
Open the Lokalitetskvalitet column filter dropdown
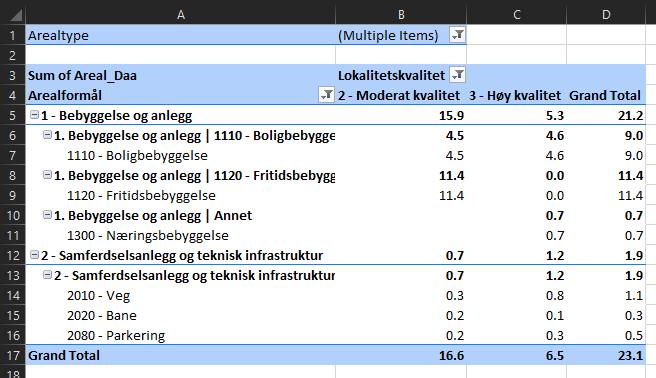coord(458,75)
